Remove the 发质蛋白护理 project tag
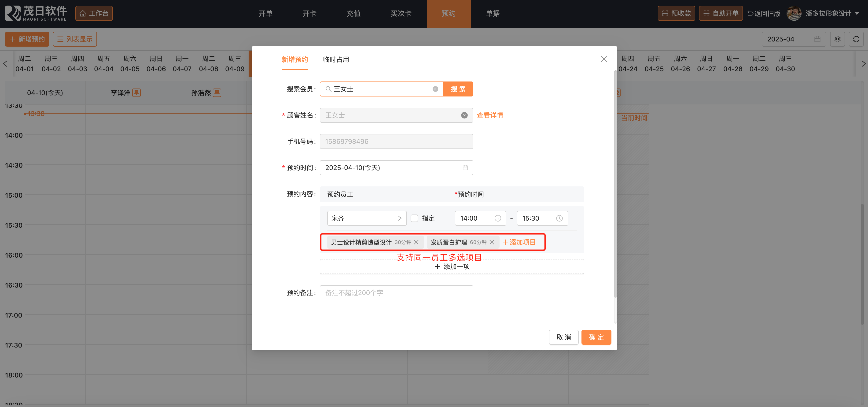The image size is (868, 407). [492, 242]
